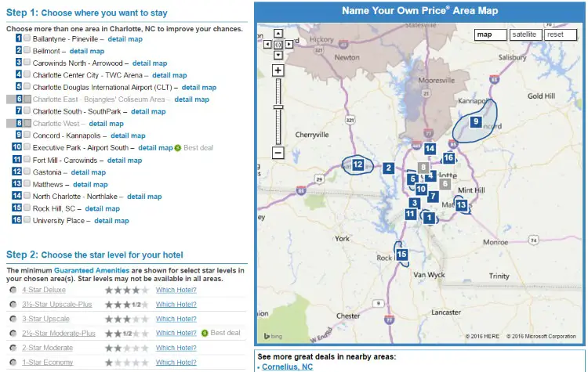This screenshot has height=372, width=588.
Task: Check Charlotte South - SouthPark box
Action: 27,110
